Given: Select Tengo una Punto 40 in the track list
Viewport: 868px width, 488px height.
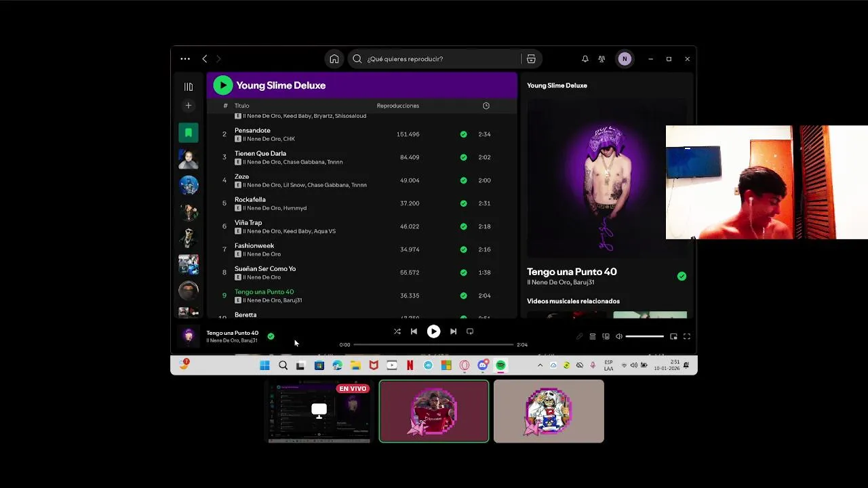Looking at the screenshot, I should [x=264, y=291].
